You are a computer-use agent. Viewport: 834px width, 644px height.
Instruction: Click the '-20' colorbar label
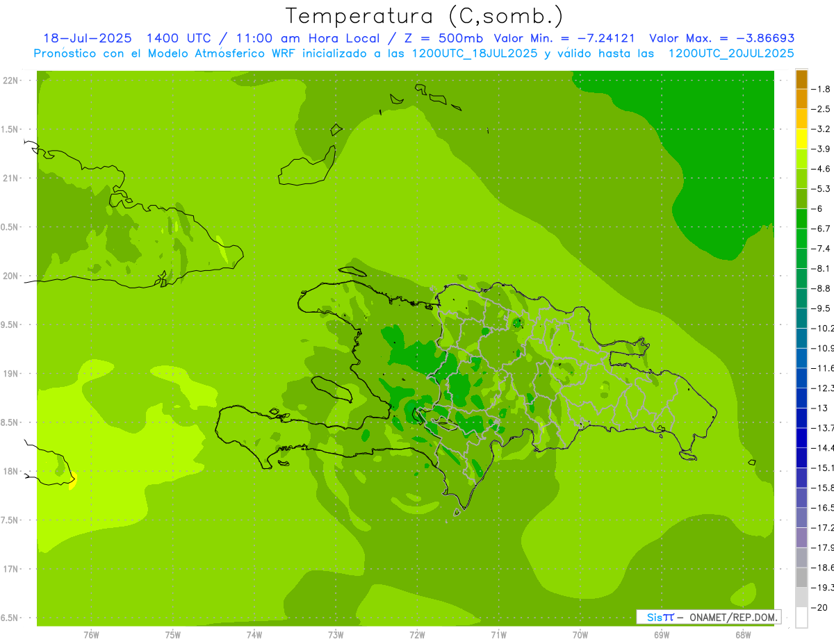[819, 607]
